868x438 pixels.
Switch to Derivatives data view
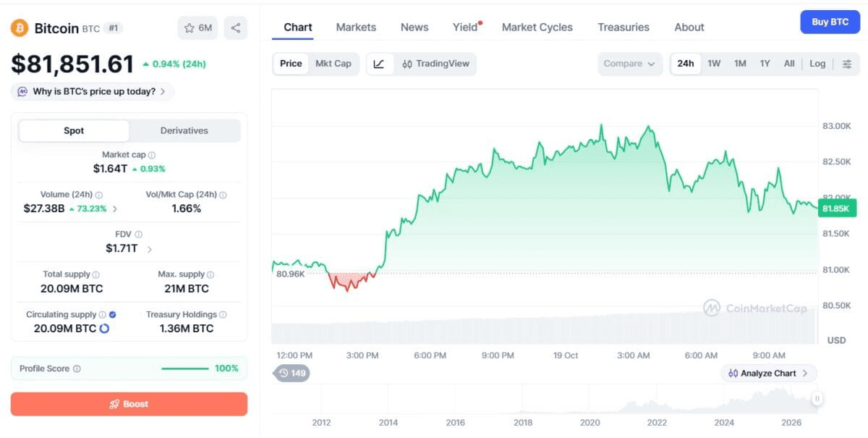point(184,131)
